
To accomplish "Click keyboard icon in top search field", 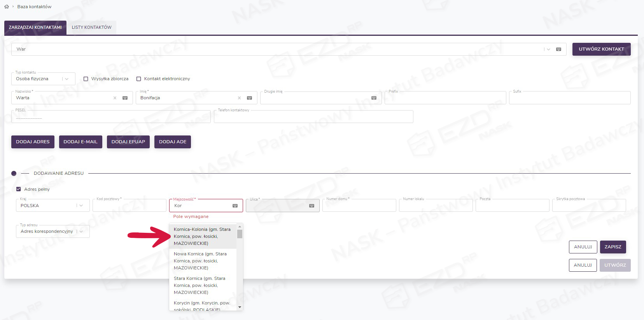I will 558,49.
